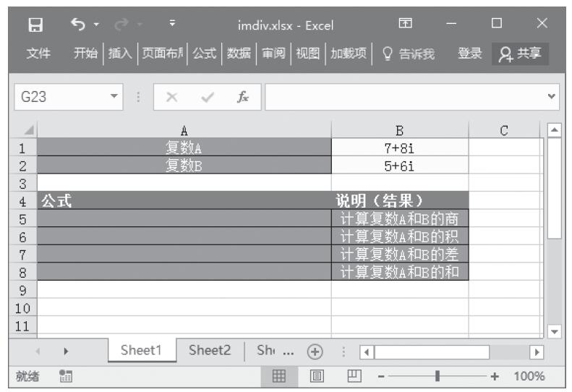Click the Undo arrow icon
Screen dimensions: 572x392
tap(78, 26)
